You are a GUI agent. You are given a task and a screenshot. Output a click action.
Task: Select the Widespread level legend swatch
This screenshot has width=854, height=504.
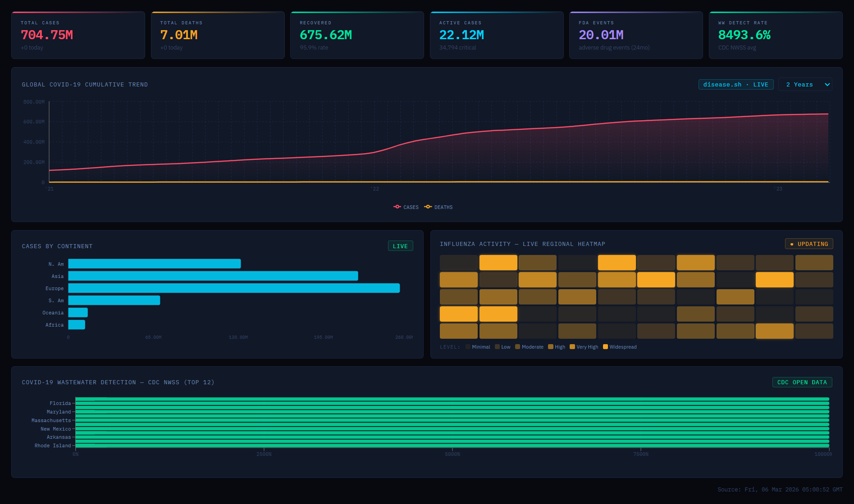(606, 347)
